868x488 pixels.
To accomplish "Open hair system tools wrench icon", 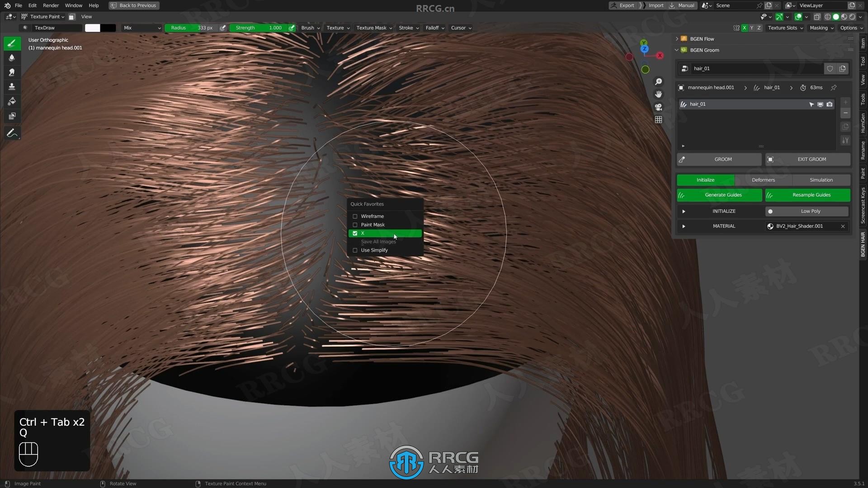I will (846, 141).
